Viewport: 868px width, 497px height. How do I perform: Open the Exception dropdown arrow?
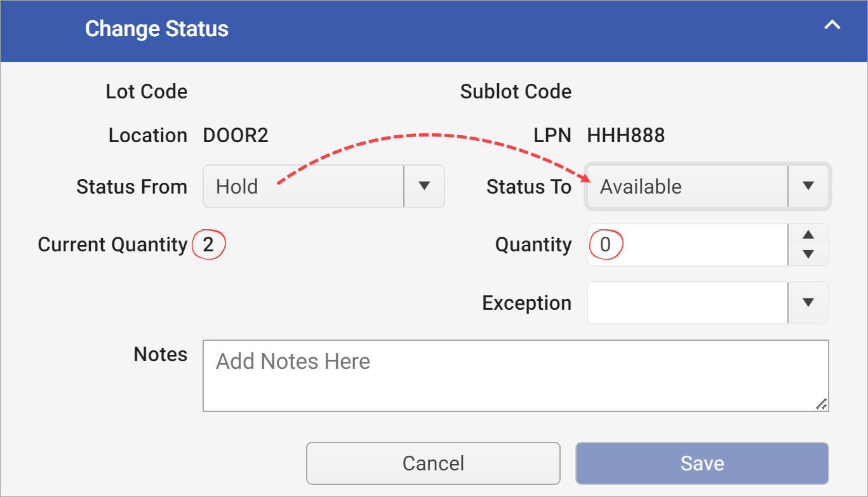coord(808,303)
